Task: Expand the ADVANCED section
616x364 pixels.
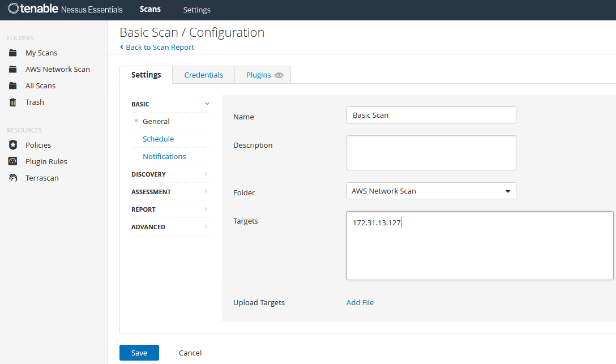Action: [171, 227]
